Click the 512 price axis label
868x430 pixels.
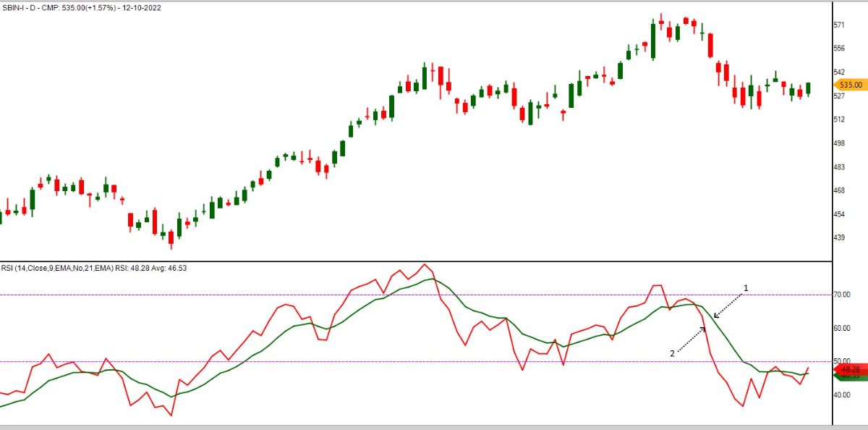[840, 119]
